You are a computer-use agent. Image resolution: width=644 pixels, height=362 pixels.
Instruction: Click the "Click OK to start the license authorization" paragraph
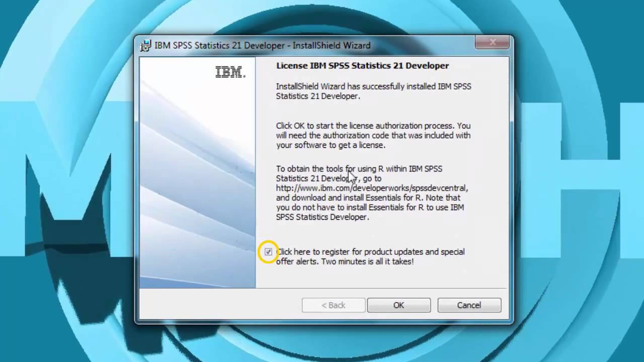click(373, 135)
